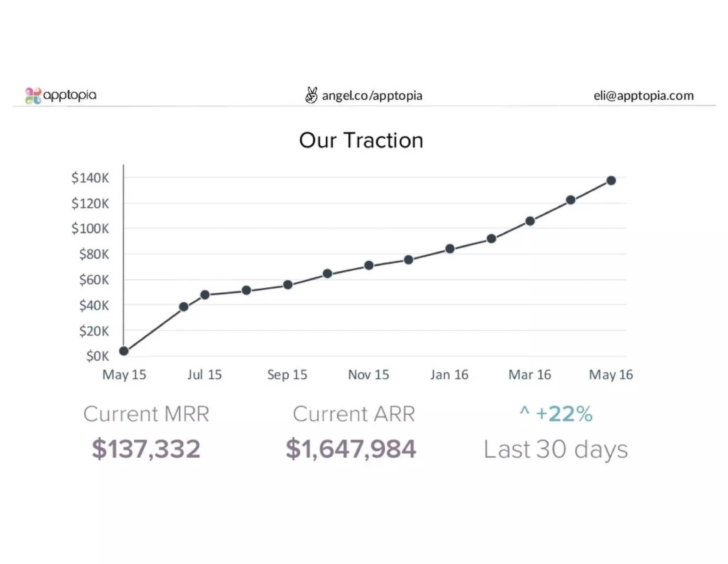Viewport: 728px width, 564px height.
Task: Select the first data point at May 15
Action: (124, 351)
